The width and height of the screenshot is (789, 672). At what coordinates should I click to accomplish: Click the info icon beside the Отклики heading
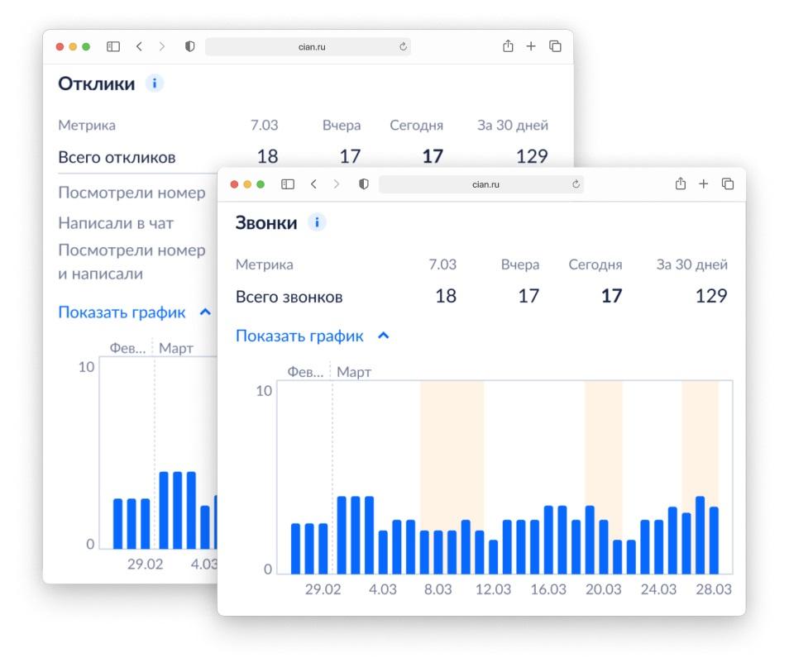click(155, 83)
